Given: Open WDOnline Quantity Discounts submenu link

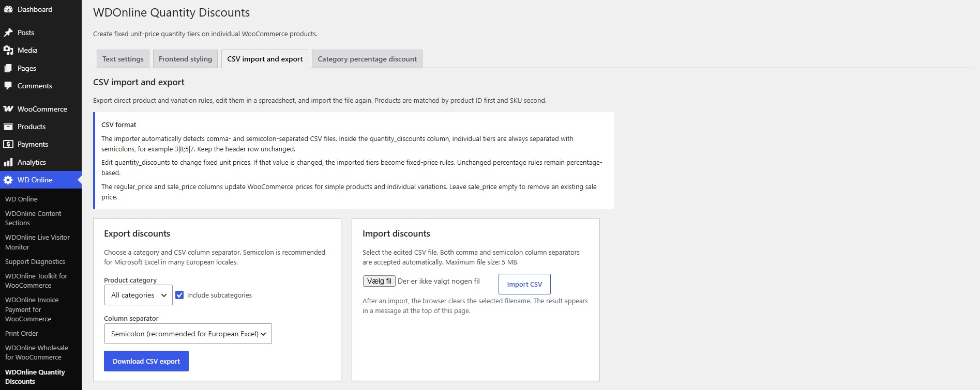Looking at the screenshot, I should coord(35,377).
